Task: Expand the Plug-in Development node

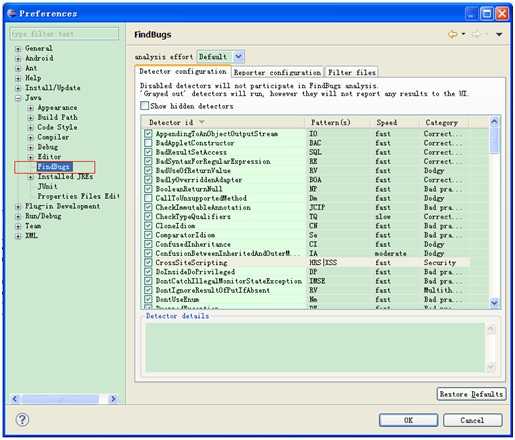Action: pyautogui.click(x=18, y=207)
